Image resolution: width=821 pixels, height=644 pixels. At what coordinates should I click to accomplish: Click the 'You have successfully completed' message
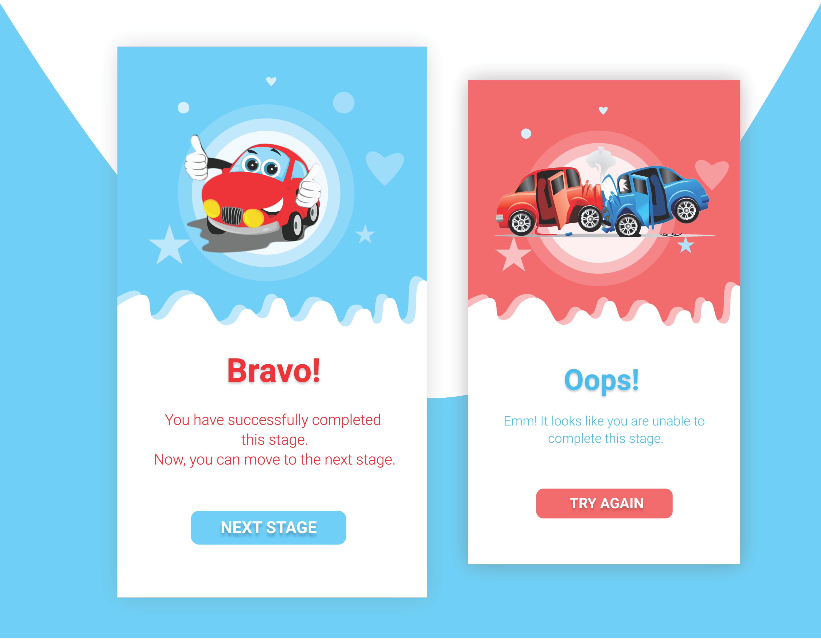[274, 440]
